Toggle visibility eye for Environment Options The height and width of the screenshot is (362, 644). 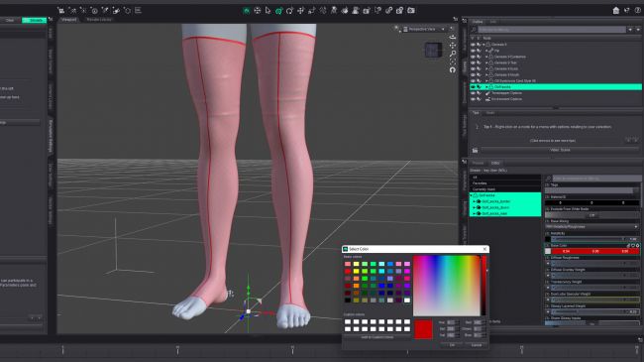(x=473, y=99)
